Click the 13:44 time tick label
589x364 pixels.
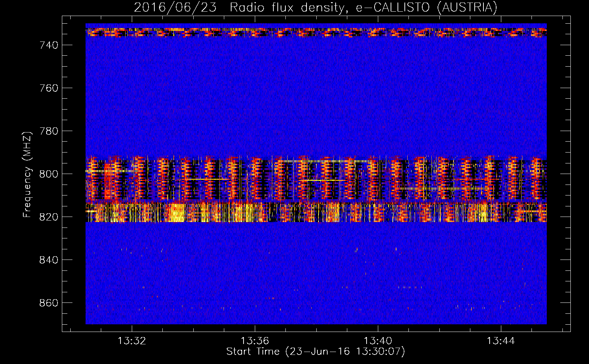coord(501,341)
